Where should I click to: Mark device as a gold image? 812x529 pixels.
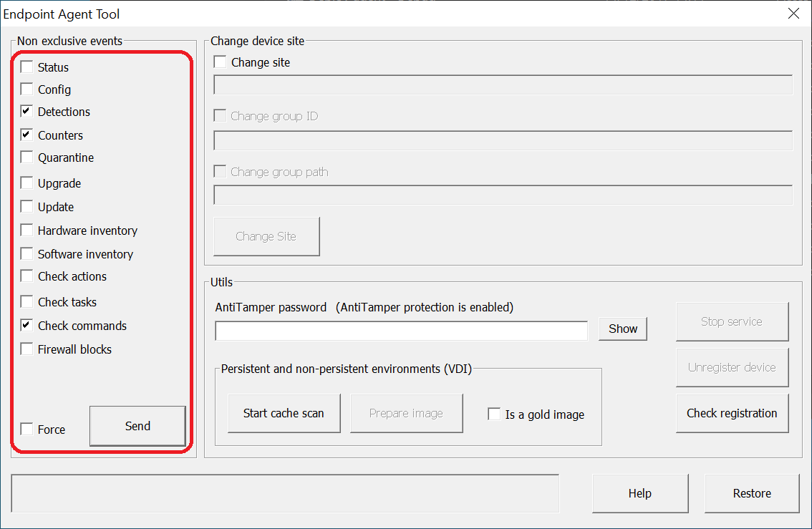[493, 413]
